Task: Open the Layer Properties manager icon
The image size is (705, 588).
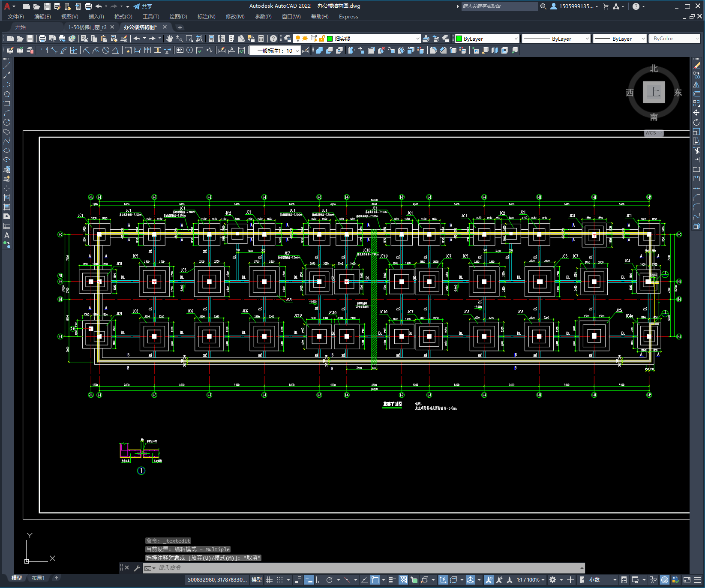Action: [x=288, y=39]
